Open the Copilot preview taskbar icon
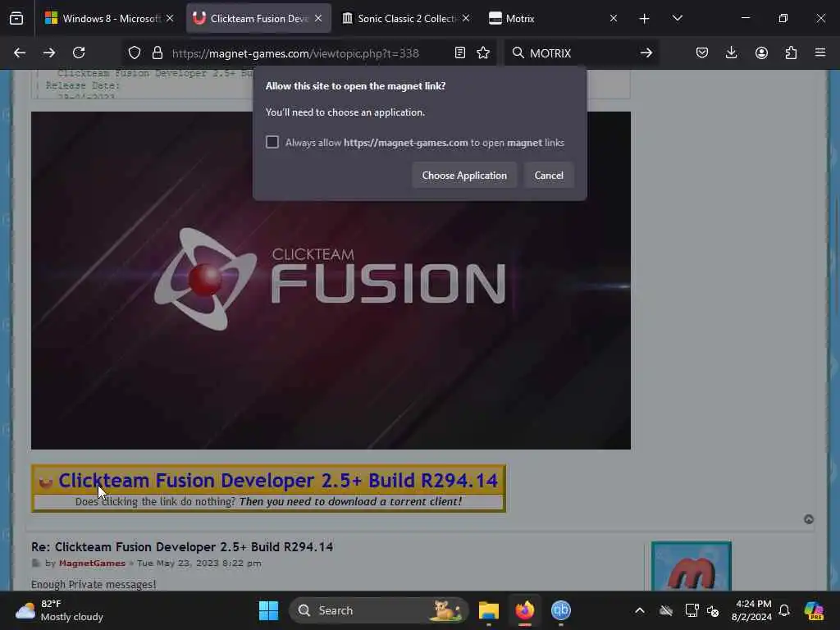The width and height of the screenshot is (840, 630). point(814,610)
